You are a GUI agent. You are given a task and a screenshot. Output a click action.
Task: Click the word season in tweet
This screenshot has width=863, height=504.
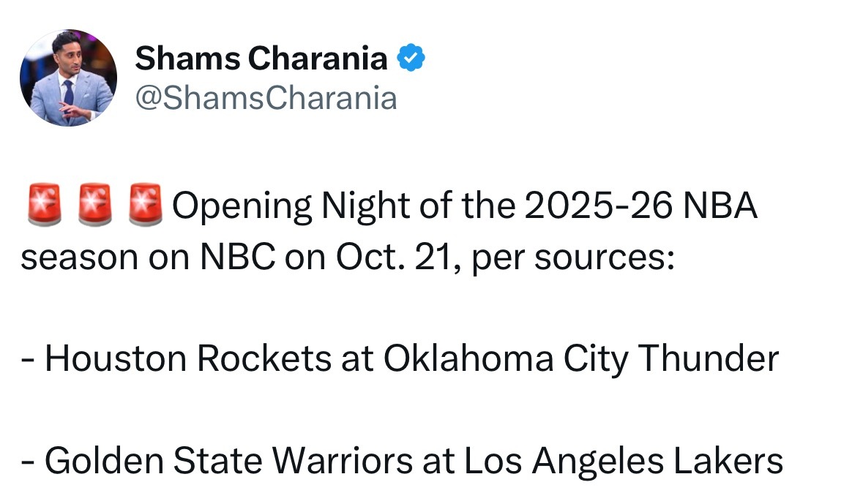click(x=79, y=258)
